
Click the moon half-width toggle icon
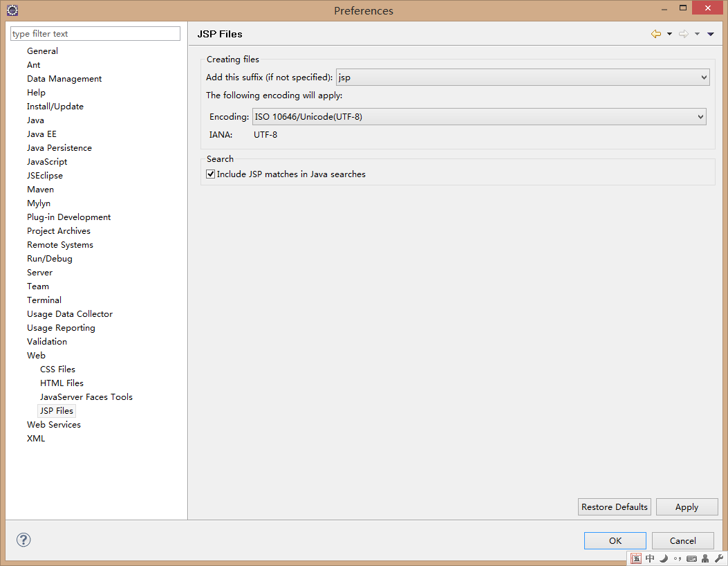(664, 558)
